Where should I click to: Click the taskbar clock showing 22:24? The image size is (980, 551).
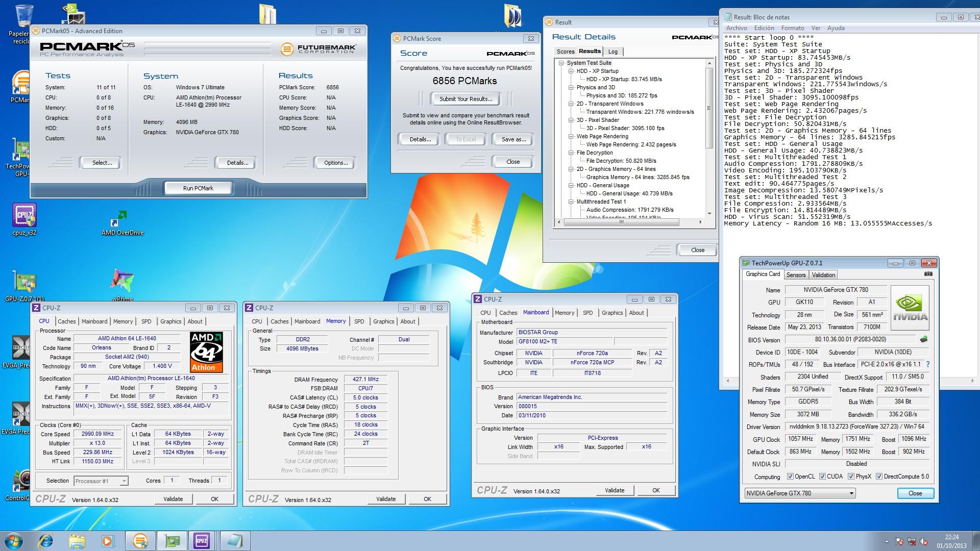951,541
